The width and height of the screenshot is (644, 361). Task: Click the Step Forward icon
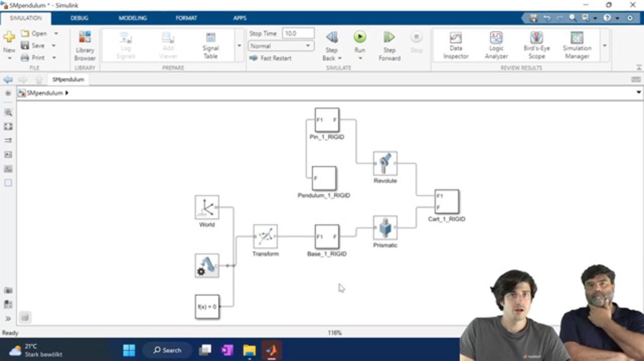389,37
